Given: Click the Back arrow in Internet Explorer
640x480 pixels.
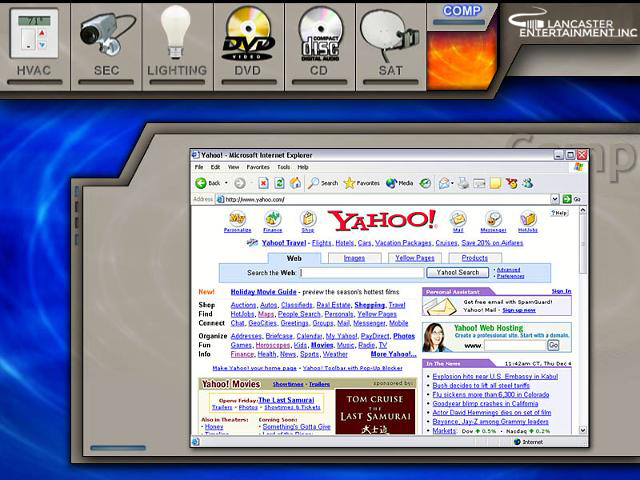Looking at the screenshot, I should tap(207, 183).
